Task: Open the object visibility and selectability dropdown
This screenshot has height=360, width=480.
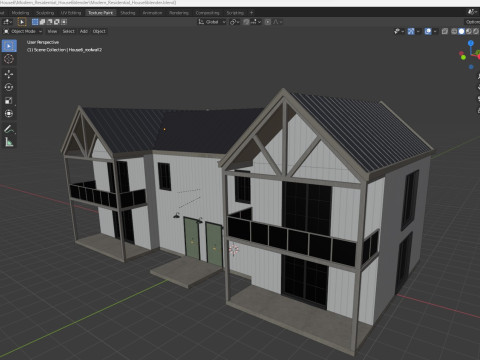Action: click(398, 31)
